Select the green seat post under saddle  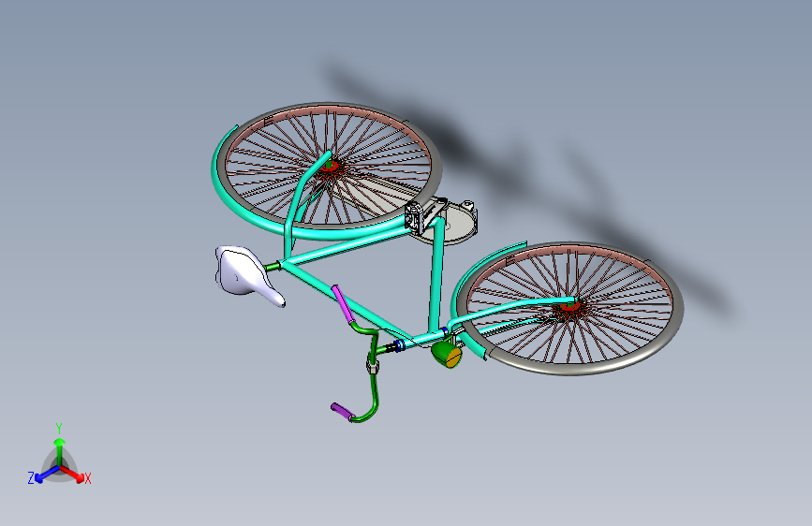point(272,267)
